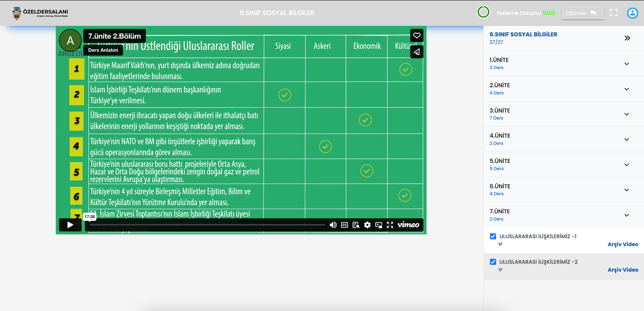Screen dimensions: 644x311
Task: Share video using paper plane icon
Action: pyautogui.click(x=416, y=52)
